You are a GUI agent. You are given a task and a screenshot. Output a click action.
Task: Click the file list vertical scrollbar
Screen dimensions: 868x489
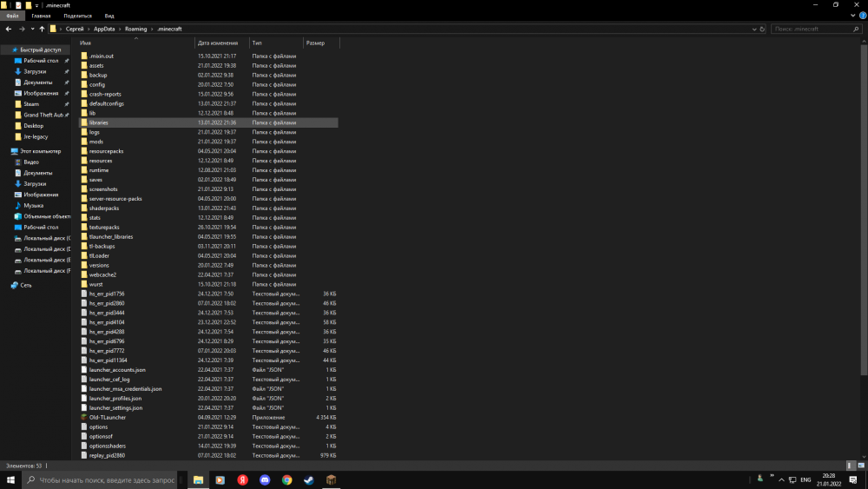coord(865,210)
